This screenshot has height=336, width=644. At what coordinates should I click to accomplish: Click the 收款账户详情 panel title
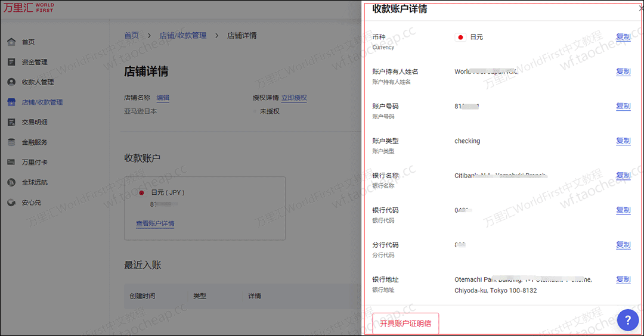(x=400, y=8)
